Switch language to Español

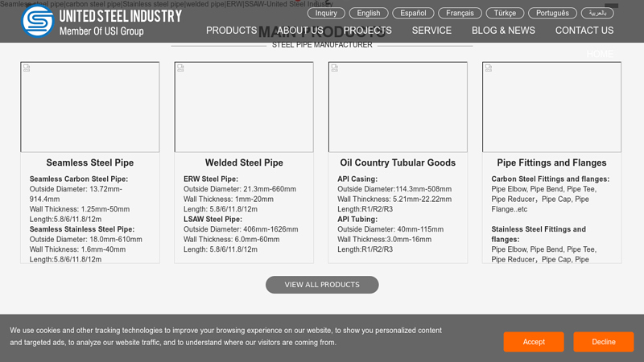click(x=413, y=13)
